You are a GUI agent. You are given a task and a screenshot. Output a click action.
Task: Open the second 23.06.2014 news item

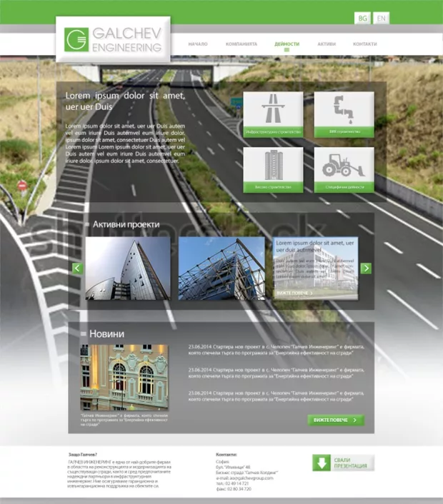277,373
